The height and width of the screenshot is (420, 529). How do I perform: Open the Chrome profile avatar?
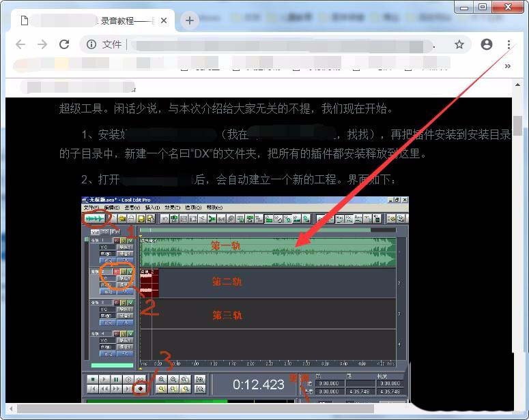[x=486, y=44]
